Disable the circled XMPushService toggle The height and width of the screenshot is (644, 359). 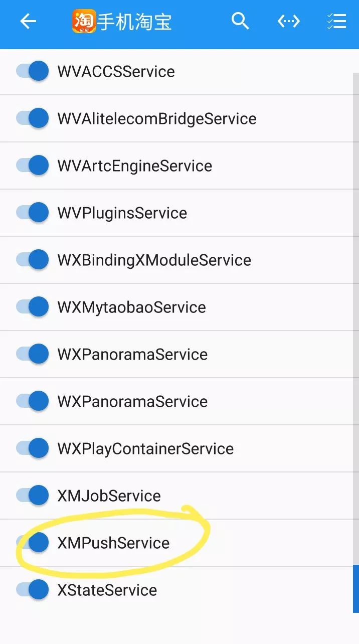33,543
